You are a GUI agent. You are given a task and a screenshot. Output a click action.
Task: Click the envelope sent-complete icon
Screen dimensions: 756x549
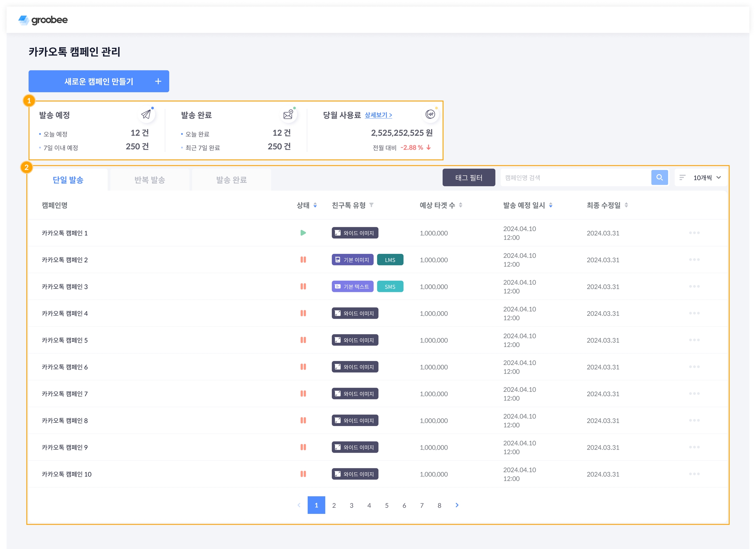point(288,114)
